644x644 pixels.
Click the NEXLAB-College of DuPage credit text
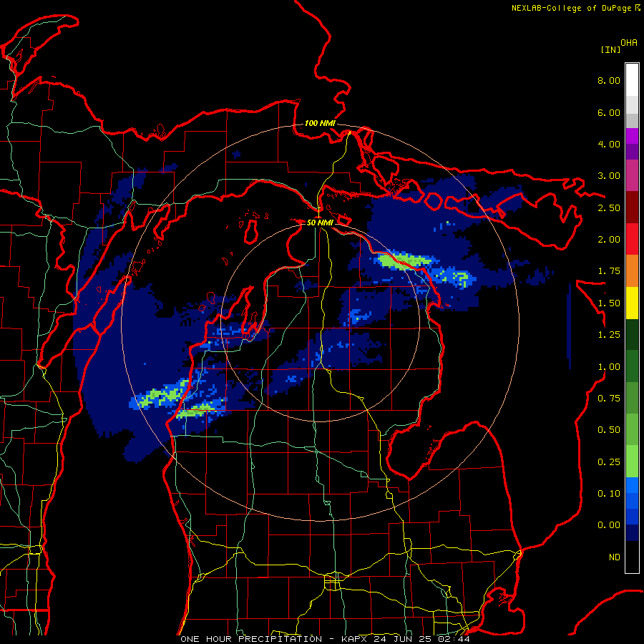[571, 8]
